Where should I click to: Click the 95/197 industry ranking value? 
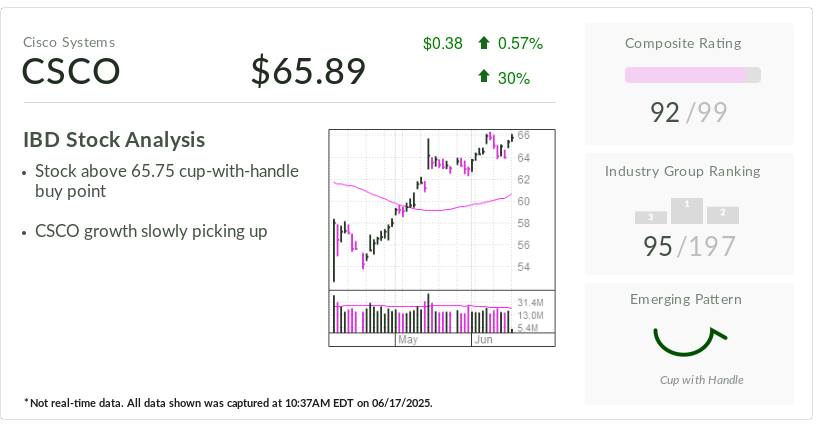click(688, 246)
